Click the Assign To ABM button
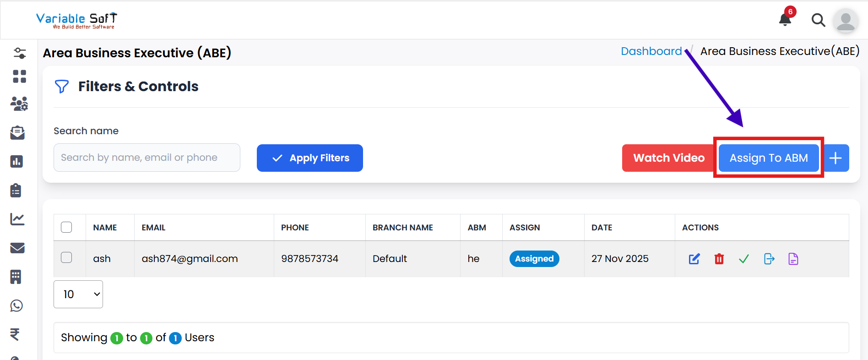This screenshot has height=360, width=868. tap(768, 158)
